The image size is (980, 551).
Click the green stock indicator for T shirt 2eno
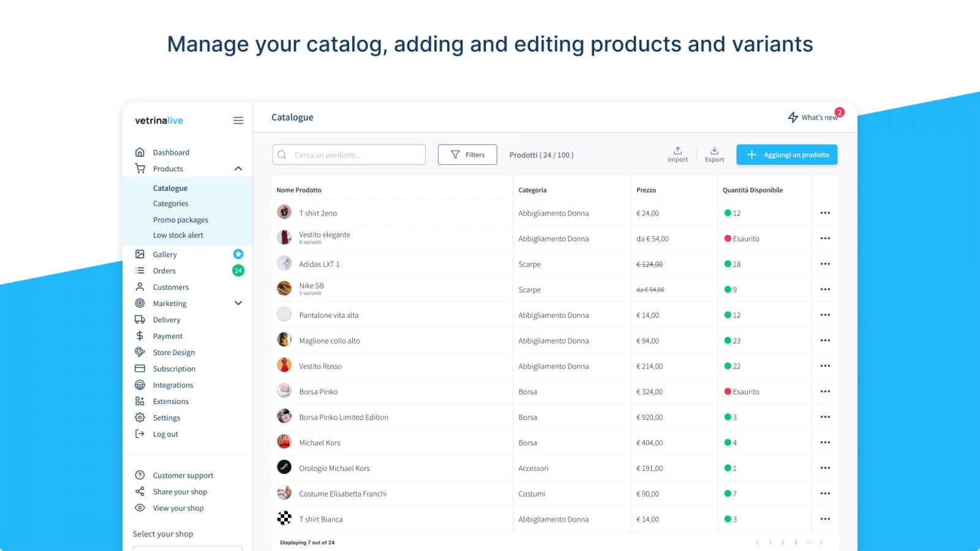729,212
